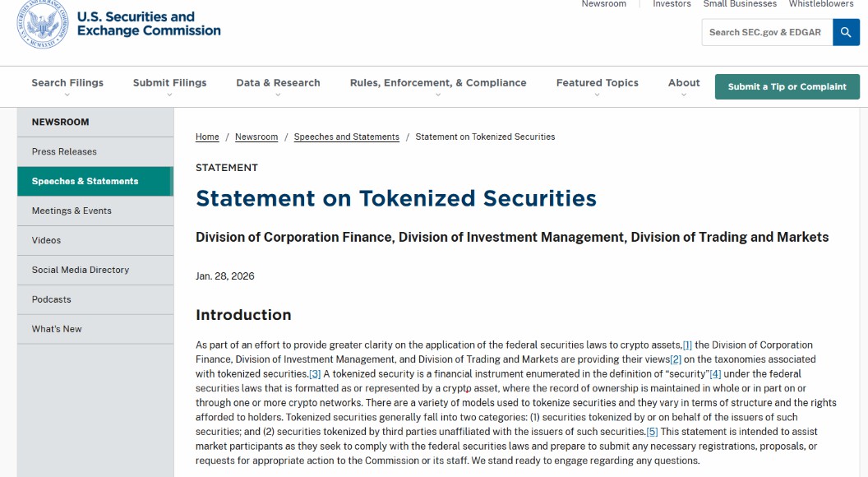Open the Whistleblowers top link

tap(821, 4)
